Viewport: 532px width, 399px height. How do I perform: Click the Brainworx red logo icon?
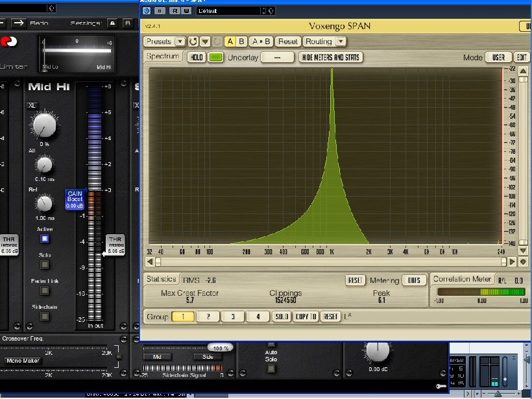(x=8, y=42)
